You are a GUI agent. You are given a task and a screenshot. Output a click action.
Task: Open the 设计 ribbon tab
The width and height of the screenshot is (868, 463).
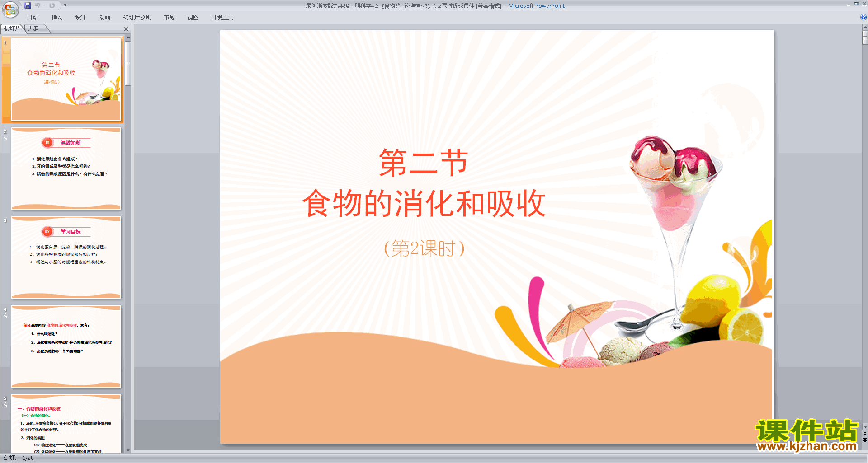pos(80,18)
